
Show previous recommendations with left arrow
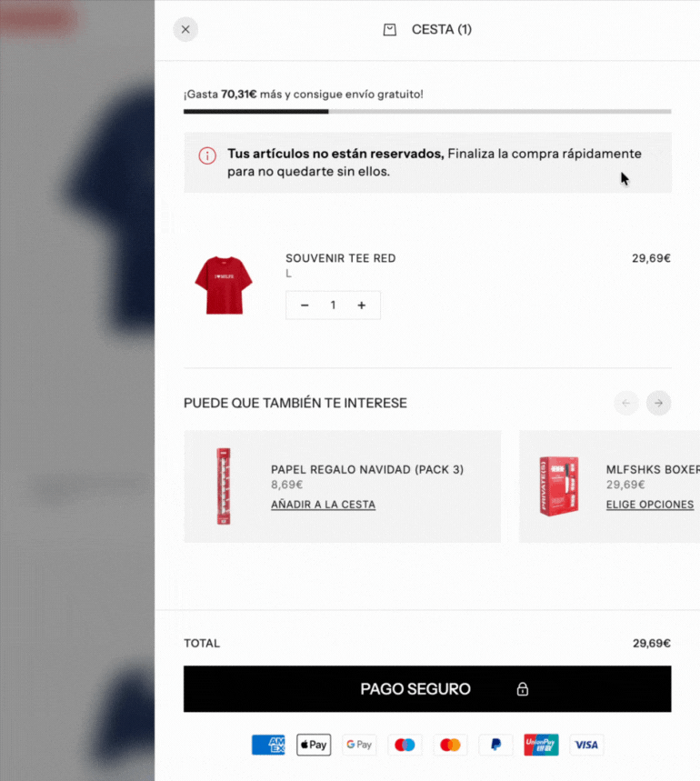[625, 403]
